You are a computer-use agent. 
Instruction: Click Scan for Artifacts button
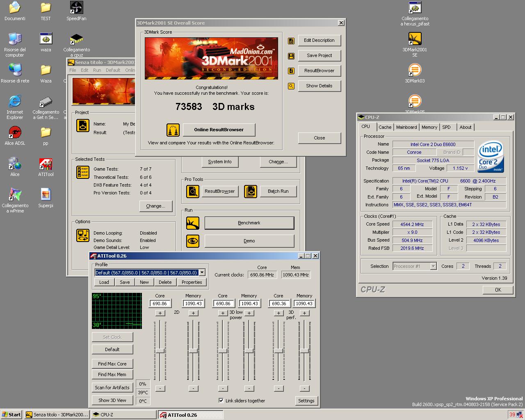pos(112,388)
